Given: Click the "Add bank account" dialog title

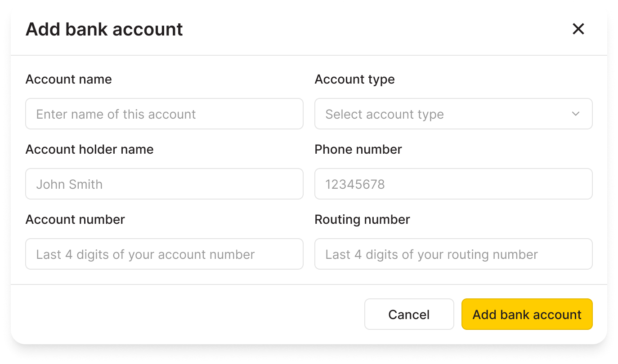Looking at the screenshot, I should 104,30.
